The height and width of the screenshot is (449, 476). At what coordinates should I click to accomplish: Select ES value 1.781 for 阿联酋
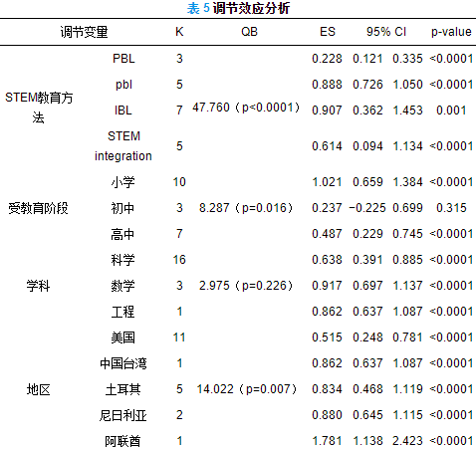point(327,441)
